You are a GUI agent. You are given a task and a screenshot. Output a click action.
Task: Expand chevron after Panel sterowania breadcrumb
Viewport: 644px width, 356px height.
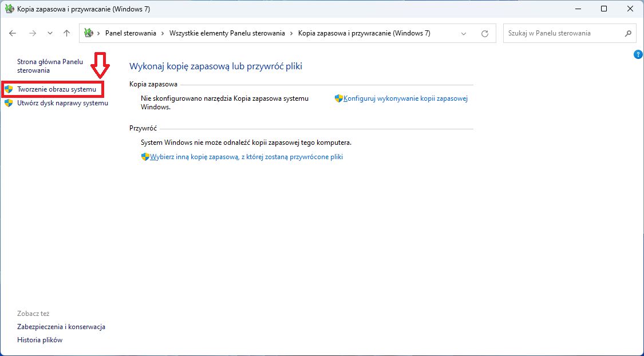pos(163,33)
